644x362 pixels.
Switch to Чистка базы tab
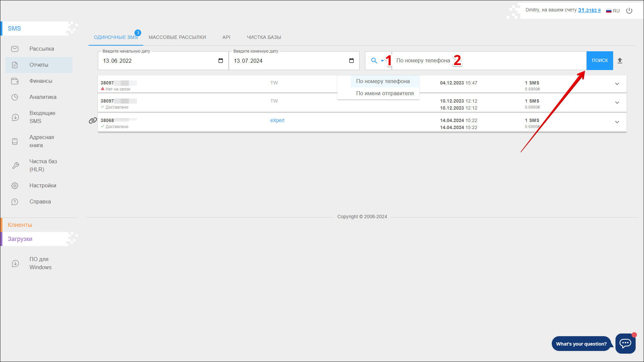pos(264,37)
